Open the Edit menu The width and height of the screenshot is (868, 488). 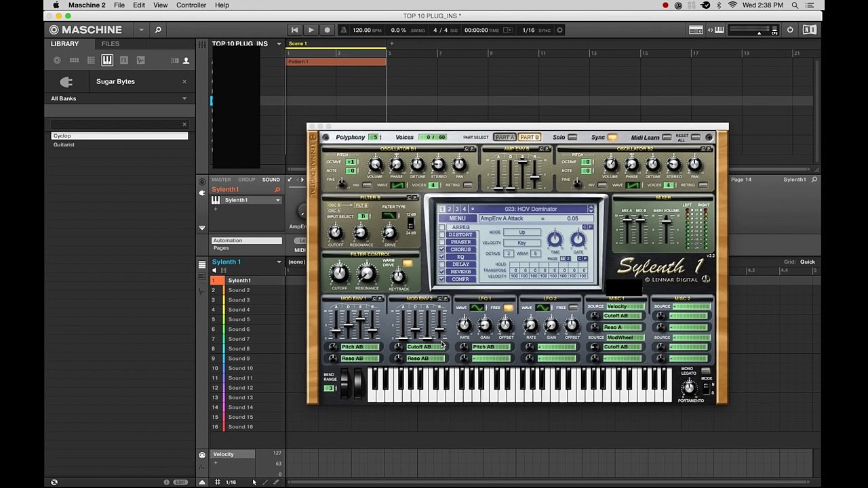[138, 5]
